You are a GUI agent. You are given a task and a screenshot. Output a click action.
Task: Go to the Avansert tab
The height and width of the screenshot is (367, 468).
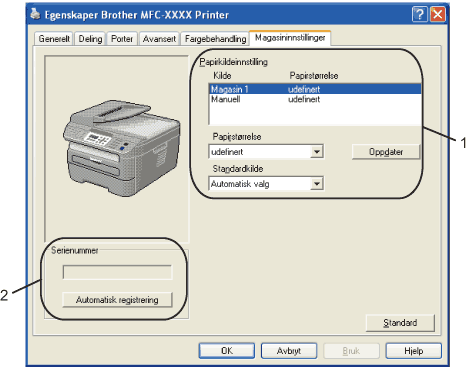[x=159, y=39]
